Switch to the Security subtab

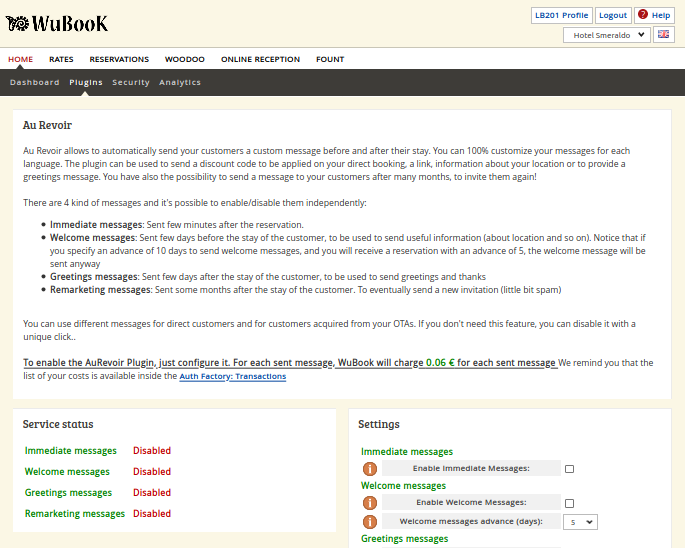[131, 82]
